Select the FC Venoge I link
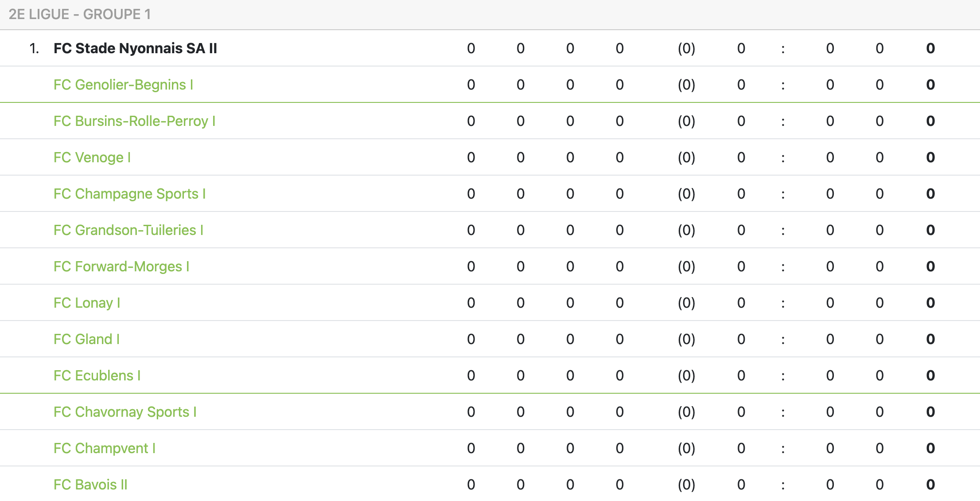 pyautogui.click(x=92, y=157)
